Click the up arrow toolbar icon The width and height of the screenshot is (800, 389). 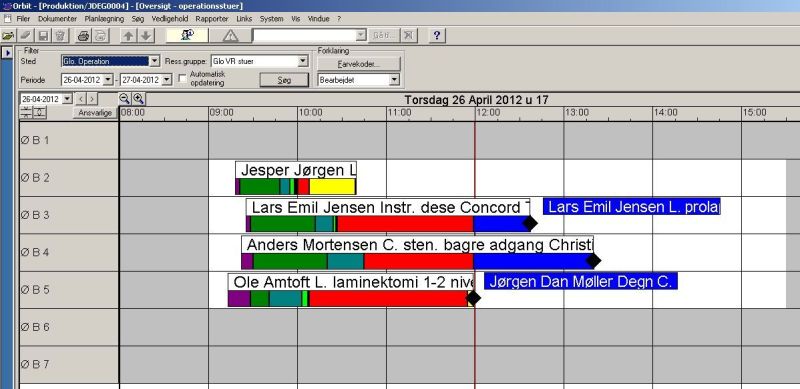pyautogui.click(x=128, y=35)
